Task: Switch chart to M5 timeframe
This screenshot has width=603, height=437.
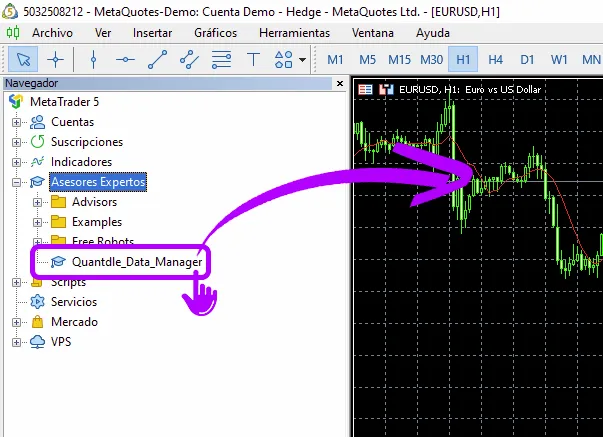Action: click(367, 60)
